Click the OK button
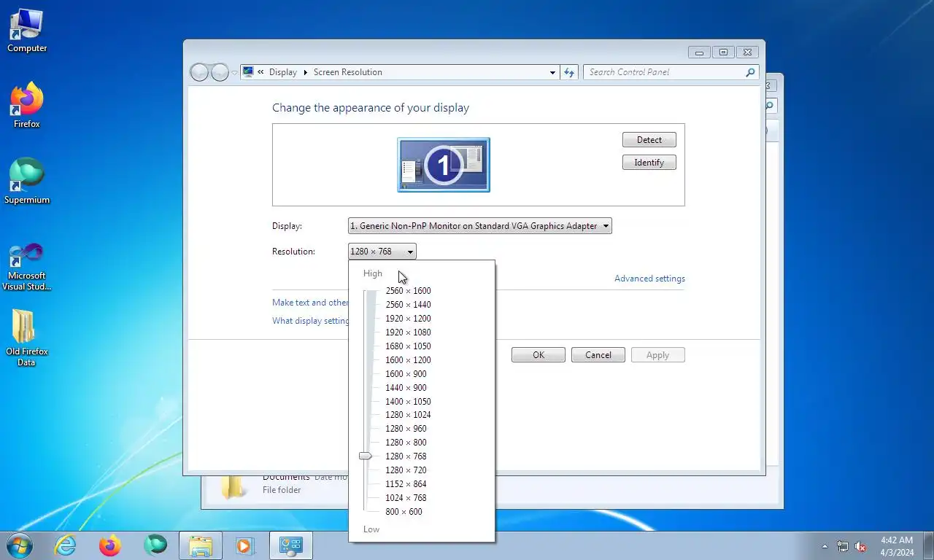 click(539, 355)
